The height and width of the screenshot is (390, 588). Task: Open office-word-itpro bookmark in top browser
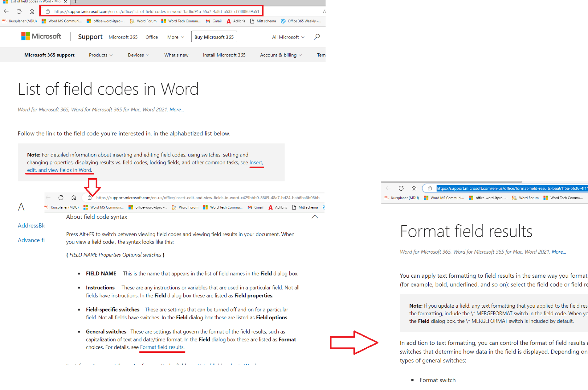[106, 21]
